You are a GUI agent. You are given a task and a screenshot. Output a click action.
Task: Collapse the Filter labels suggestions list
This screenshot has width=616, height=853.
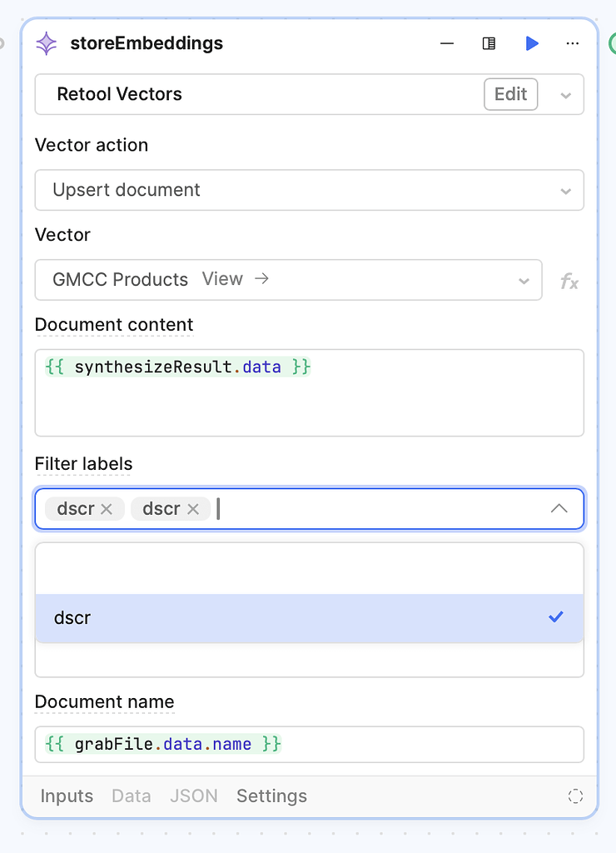559,508
